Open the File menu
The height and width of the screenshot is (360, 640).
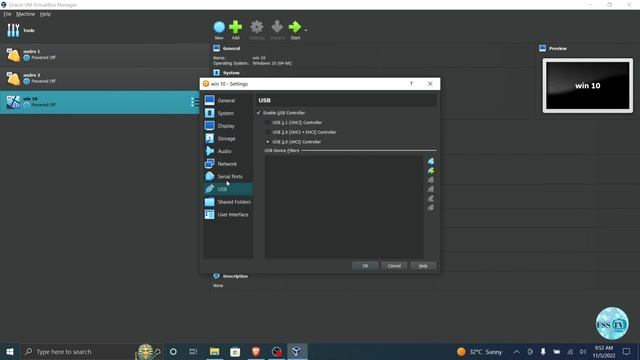coord(7,14)
